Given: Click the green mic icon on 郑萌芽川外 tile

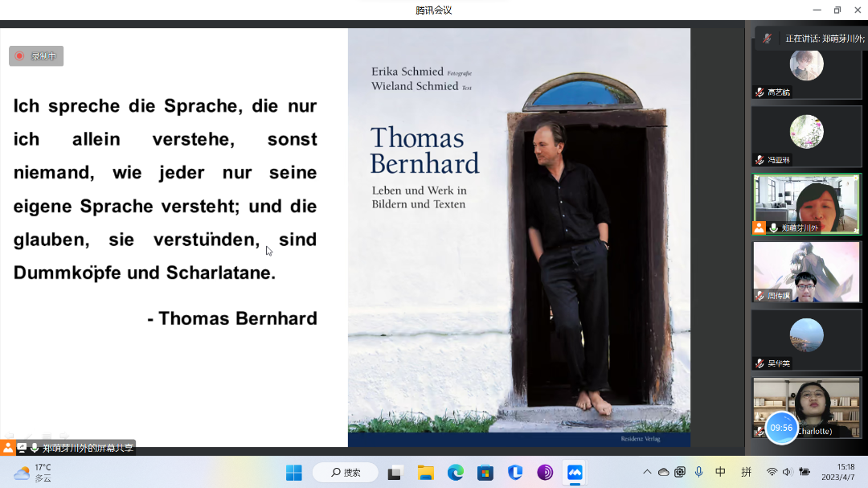Looking at the screenshot, I should point(773,228).
